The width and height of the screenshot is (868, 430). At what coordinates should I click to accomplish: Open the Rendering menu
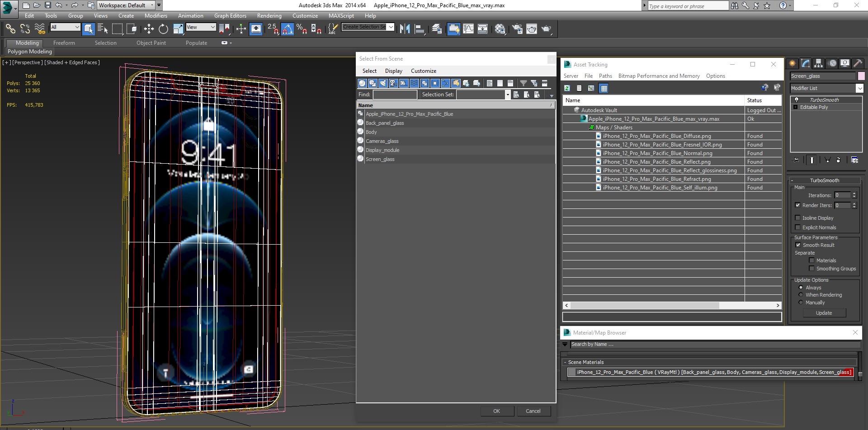(269, 15)
